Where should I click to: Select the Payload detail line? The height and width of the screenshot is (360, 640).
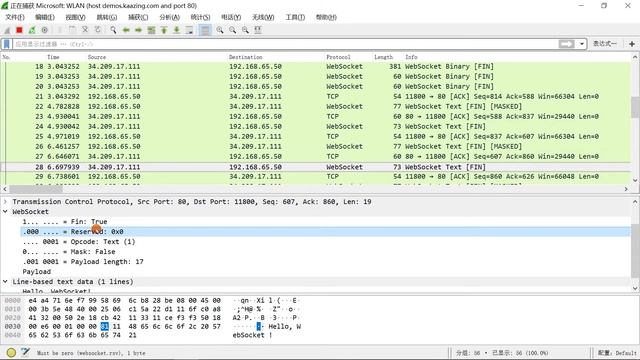click(36, 272)
